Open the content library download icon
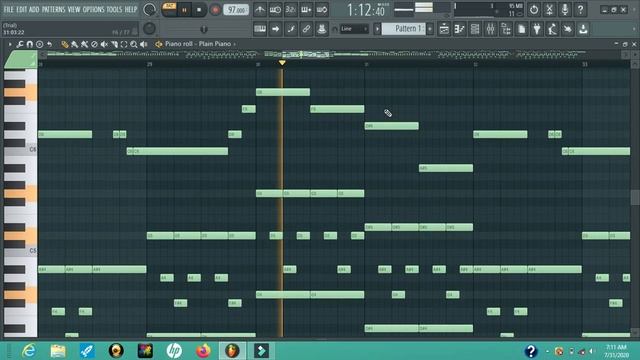Viewport: 640px width, 360px height. [583, 29]
